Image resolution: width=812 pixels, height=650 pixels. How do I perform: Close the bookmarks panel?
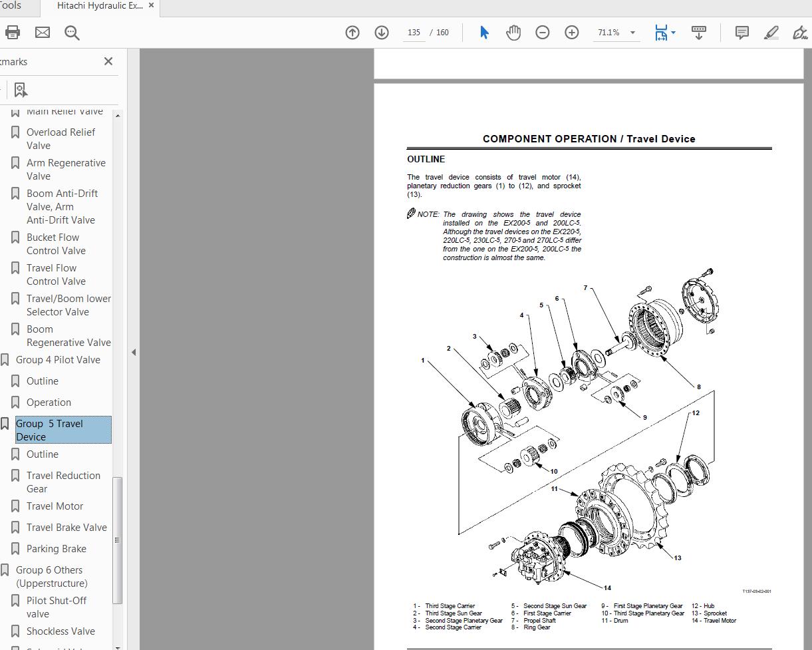pos(108,61)
